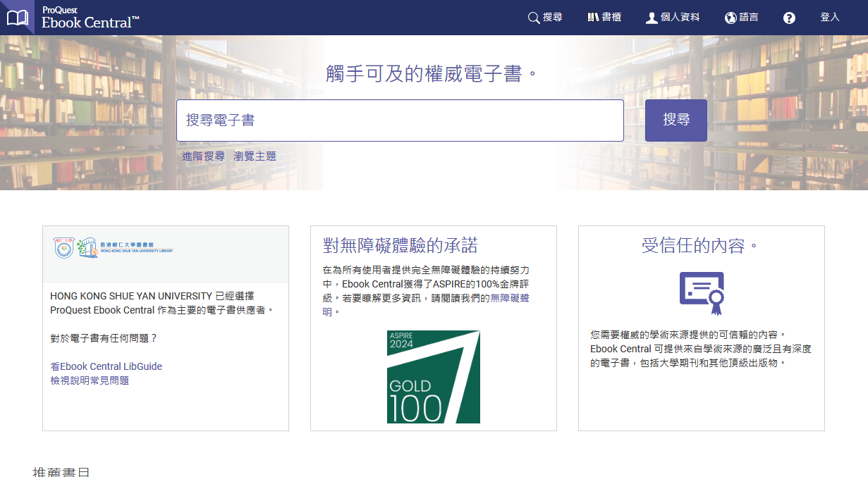Focus the 搜尋電子書 search input field
Viewport: 868px width, 477px height.
click(x=400, y=120)
